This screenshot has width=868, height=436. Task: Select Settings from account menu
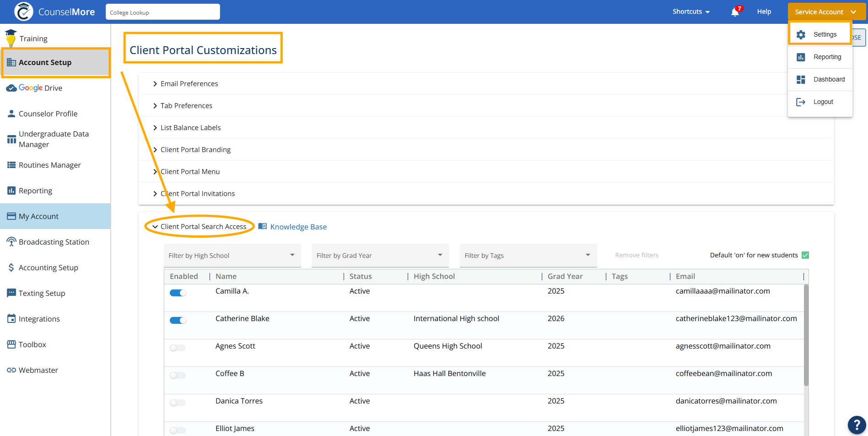(x=820, y=34)
